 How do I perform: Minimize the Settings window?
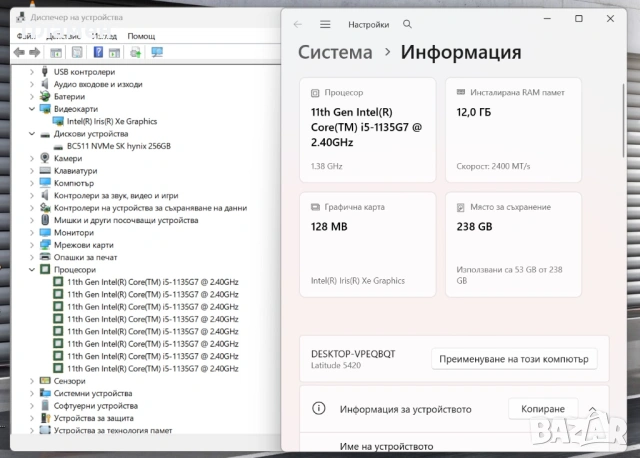click(x=547, y=19)
